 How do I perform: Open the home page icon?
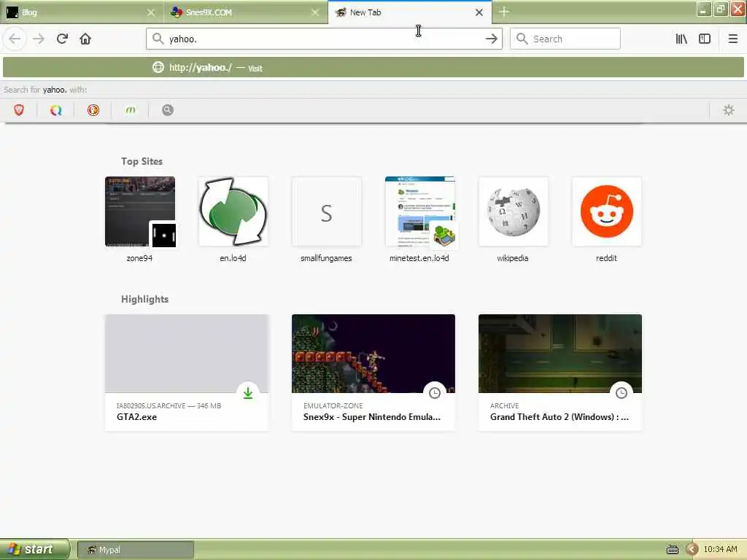pos(85,39)
